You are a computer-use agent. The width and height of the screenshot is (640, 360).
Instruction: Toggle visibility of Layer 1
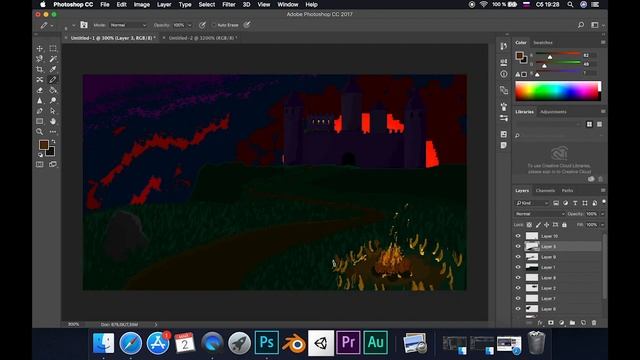point(518,267)
